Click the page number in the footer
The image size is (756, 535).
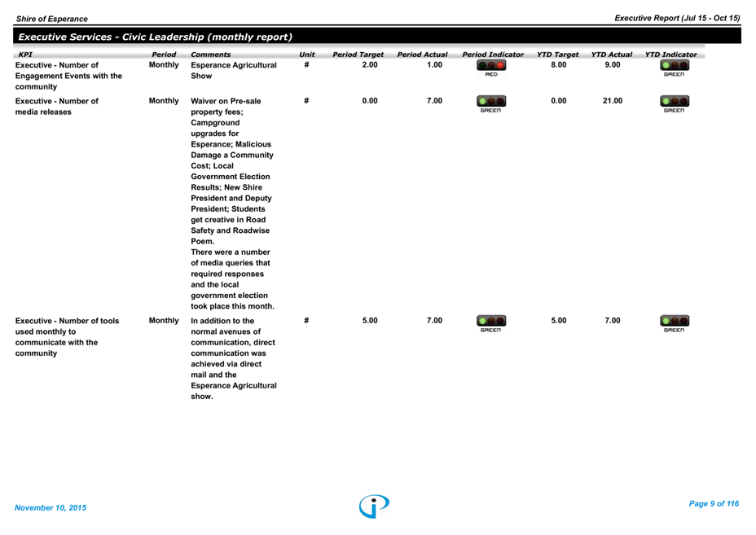pyautogui.click(x=713, y=504)
